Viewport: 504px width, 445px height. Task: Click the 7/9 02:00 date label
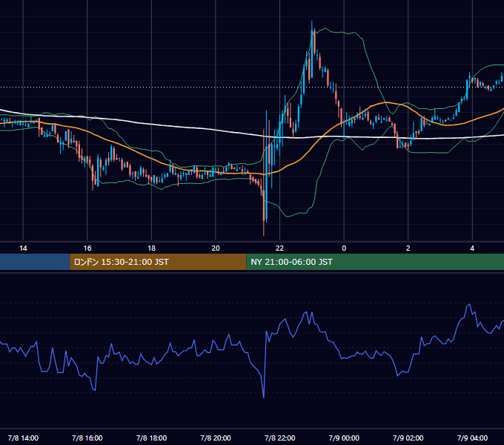pyautogui.click(x=408, y=438)
